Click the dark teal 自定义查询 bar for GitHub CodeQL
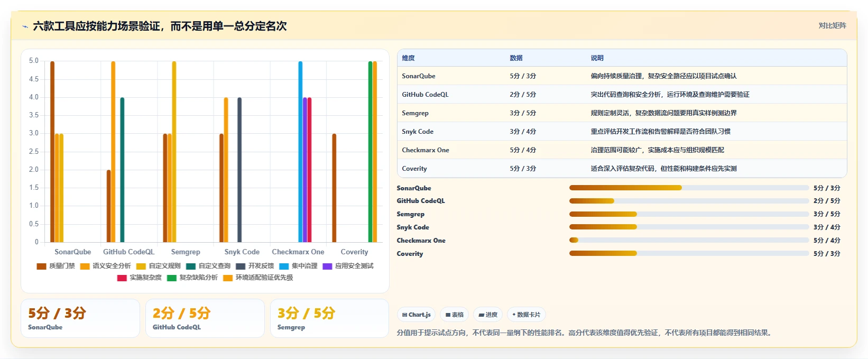868x359 pixels. point(122,170)
